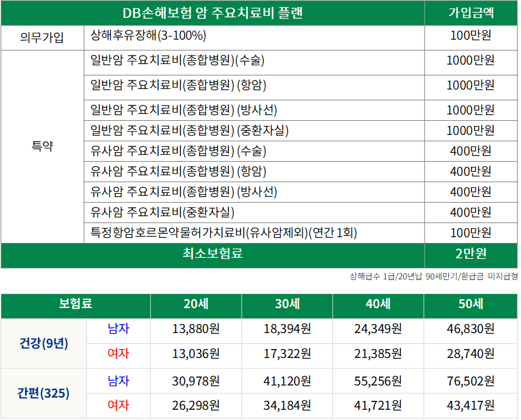The image size is (521, 420).
Task: Select the "가입금액" column header
Action: [x=471, y=13]
